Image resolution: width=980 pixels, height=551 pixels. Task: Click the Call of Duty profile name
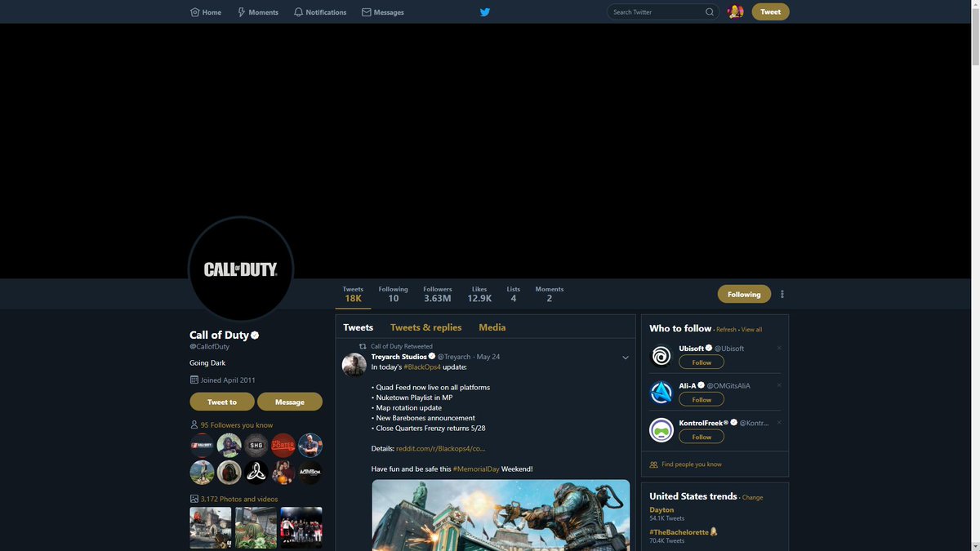[219, 335]
